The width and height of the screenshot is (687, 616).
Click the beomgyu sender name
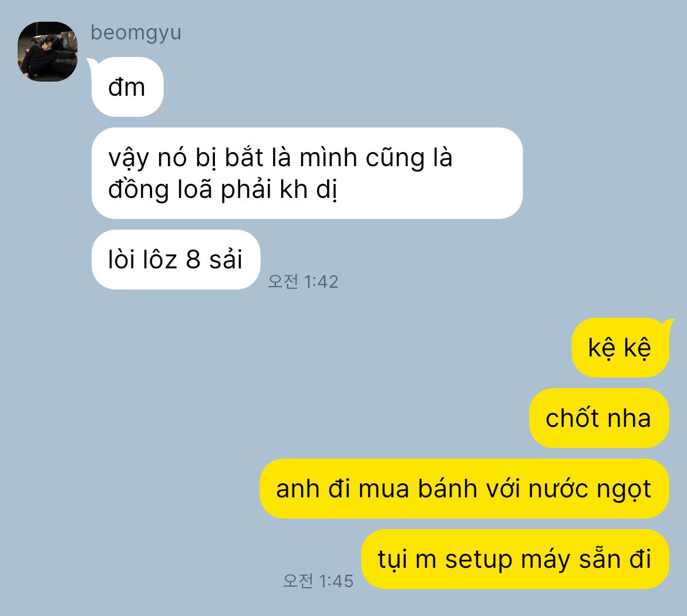(136, 33)
